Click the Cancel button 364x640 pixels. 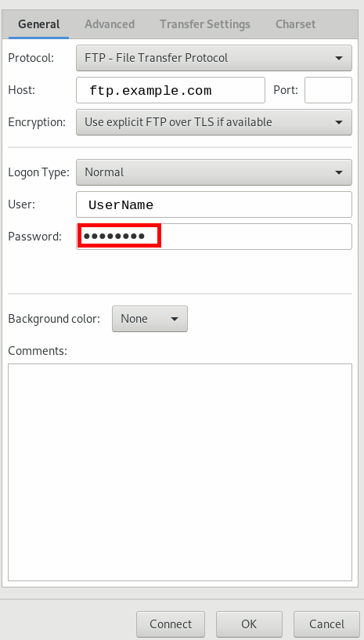pos(326,624)
